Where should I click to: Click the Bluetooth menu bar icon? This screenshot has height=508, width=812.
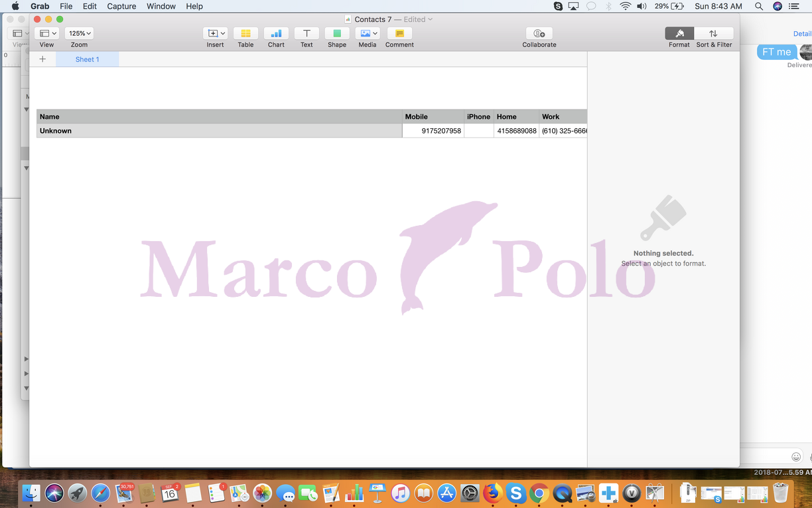608,6
